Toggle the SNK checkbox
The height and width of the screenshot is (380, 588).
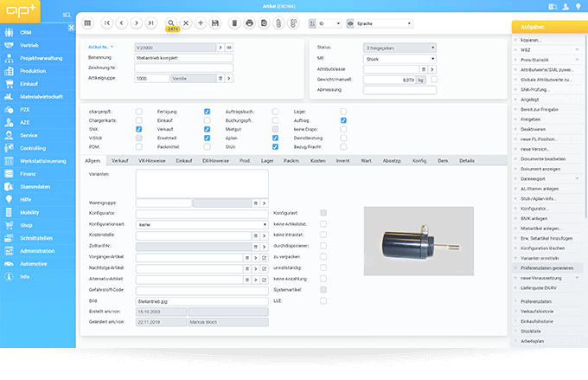pos(140,129)
